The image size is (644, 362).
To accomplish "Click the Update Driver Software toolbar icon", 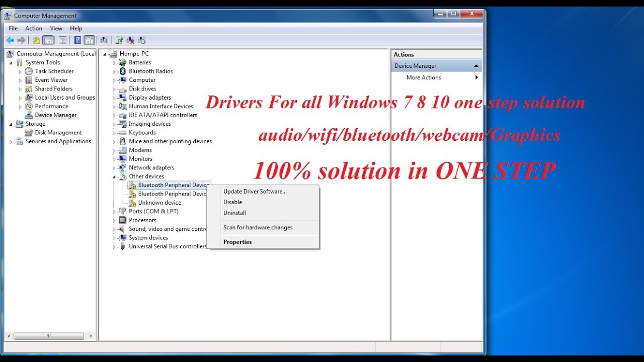I will pos(119,40).
